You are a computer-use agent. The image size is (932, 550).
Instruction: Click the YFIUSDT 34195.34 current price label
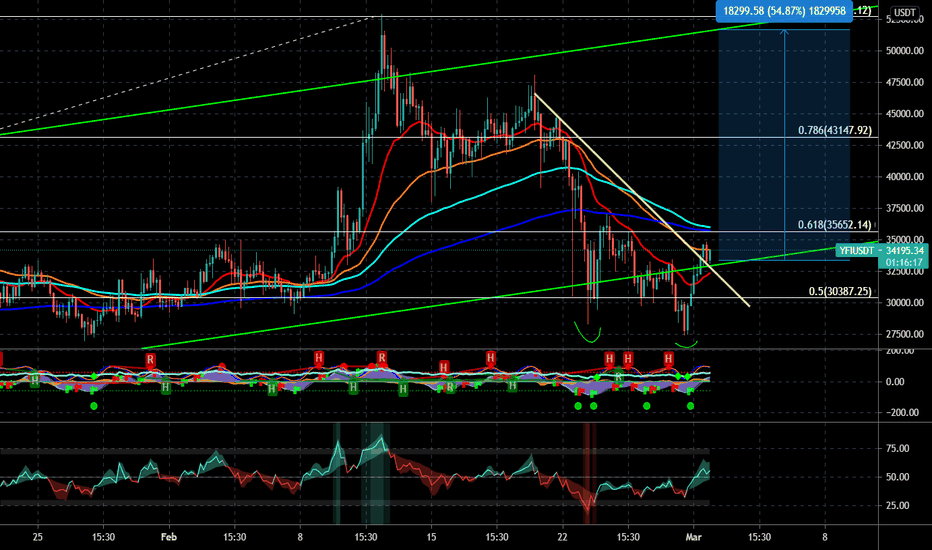[881, 251]
